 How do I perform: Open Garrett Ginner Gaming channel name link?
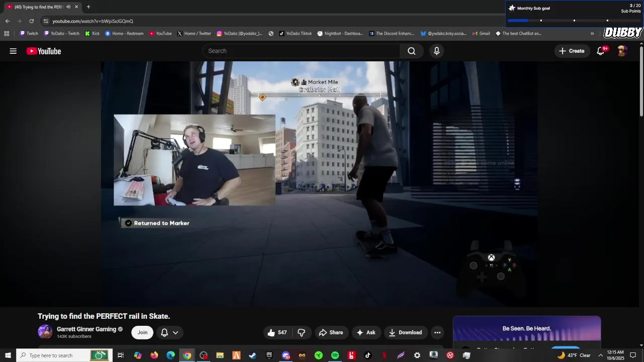coord(87,329)
